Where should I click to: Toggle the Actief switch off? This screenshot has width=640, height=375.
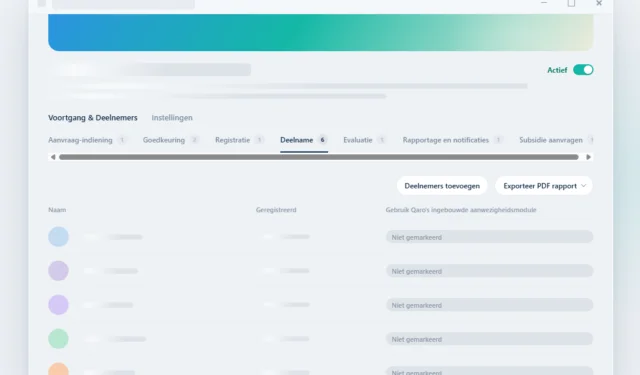tap(583, 70)
